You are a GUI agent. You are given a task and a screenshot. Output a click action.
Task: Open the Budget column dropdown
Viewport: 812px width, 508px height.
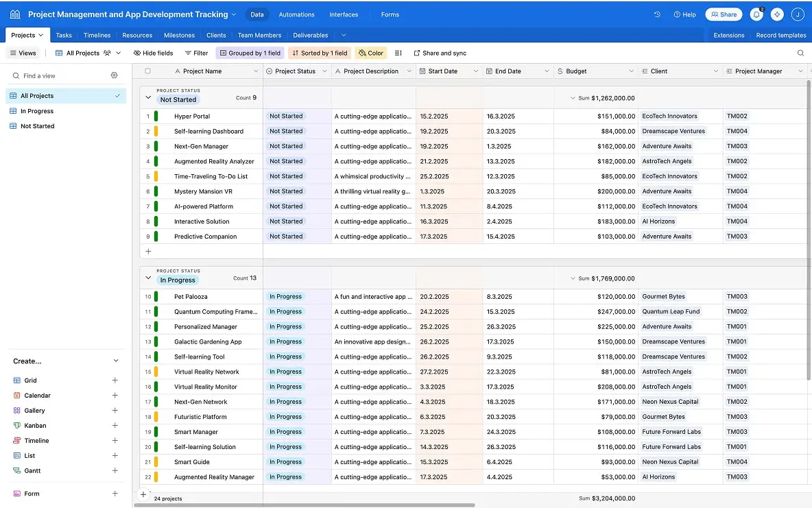(631, 71)
